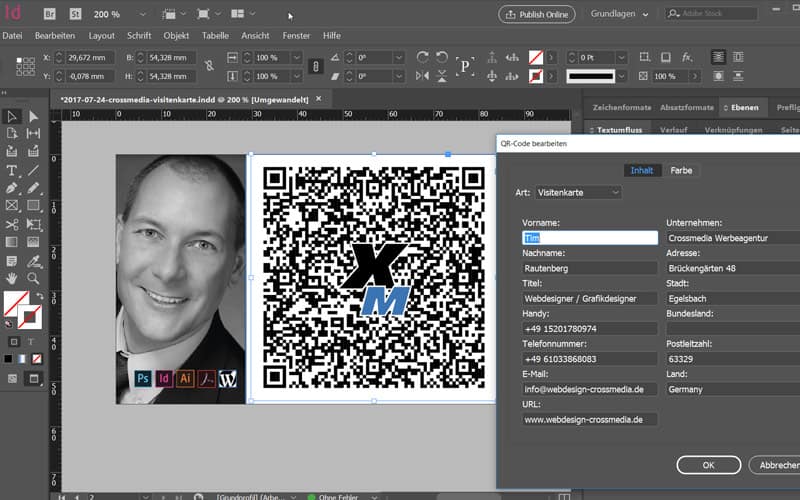Pick the Pencil tool
The image size is (800, 500).
(33, 188)
